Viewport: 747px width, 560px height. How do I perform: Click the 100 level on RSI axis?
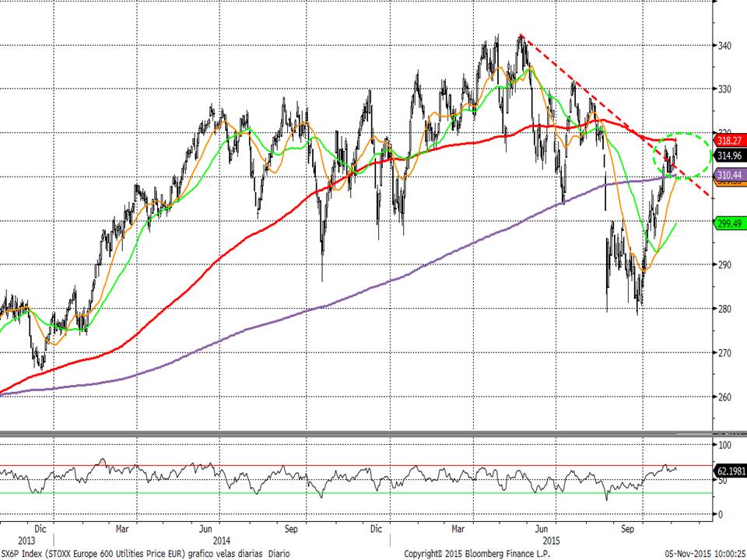pos(724,445)
